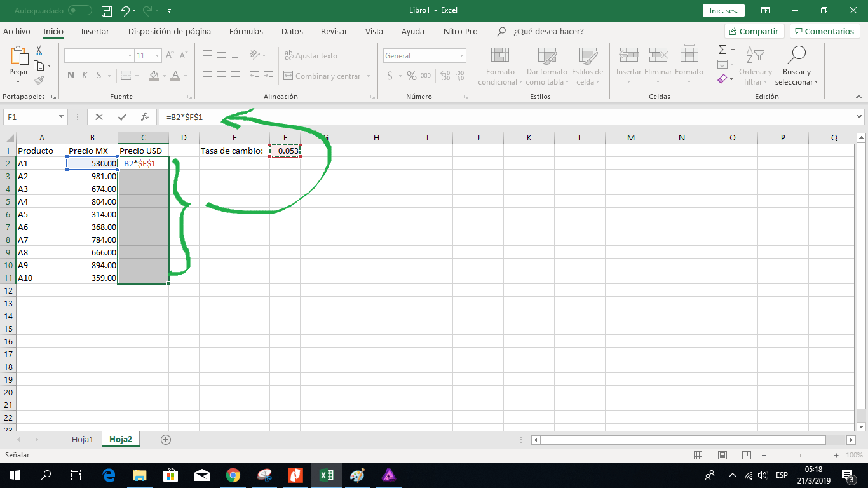Click the Comentarios button

tap(825, 31)
